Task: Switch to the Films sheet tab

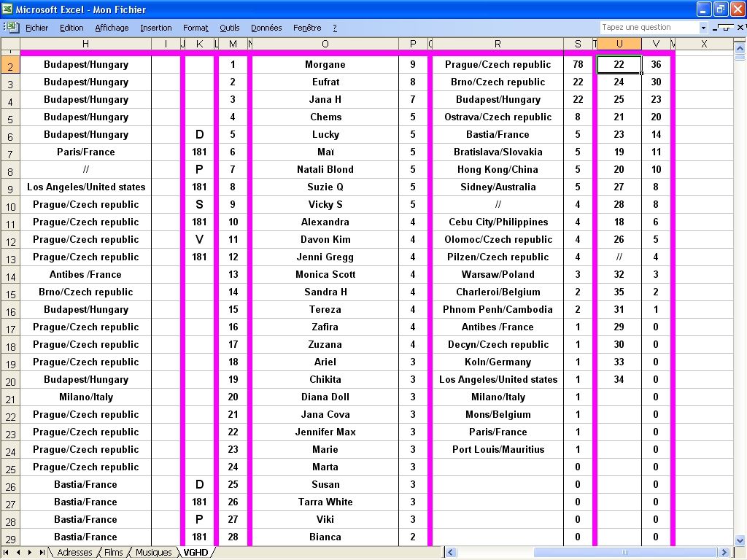Action: (113, 553)
